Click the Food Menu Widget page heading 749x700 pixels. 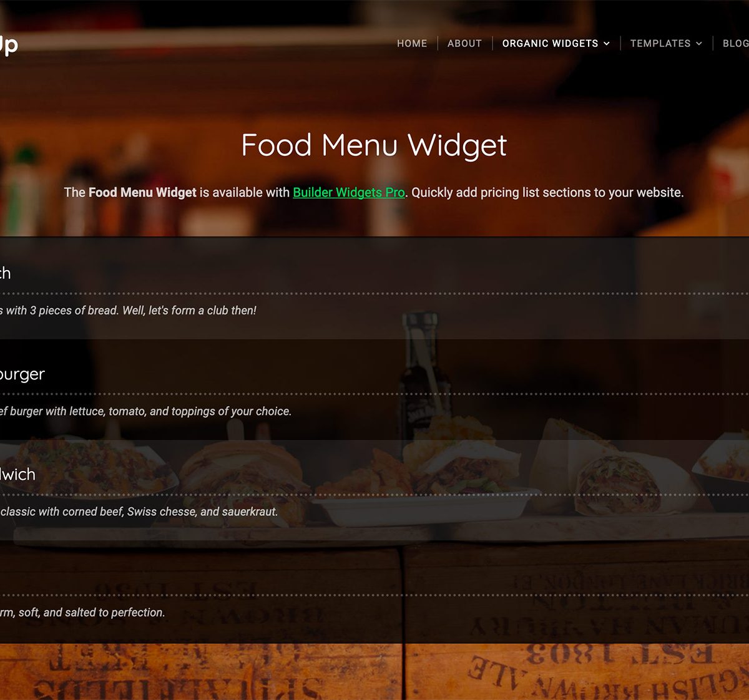pos(374,145)
